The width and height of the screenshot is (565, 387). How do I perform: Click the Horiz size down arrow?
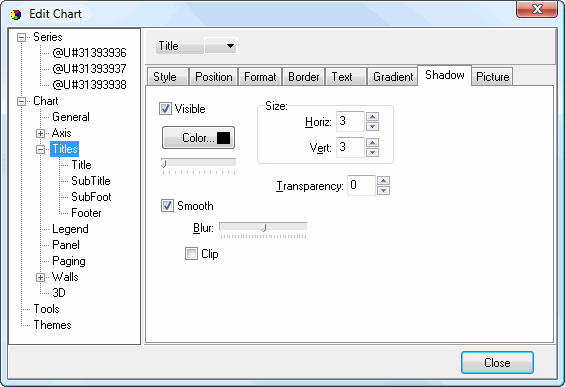372,126
